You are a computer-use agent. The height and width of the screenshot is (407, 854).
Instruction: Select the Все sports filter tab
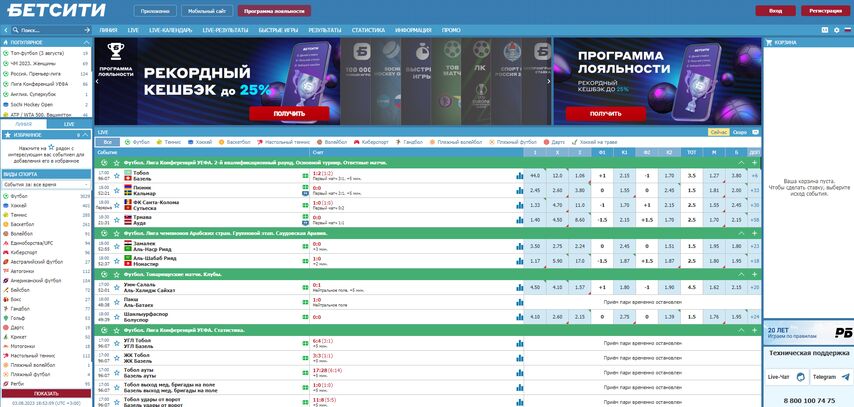click(107, 142)
